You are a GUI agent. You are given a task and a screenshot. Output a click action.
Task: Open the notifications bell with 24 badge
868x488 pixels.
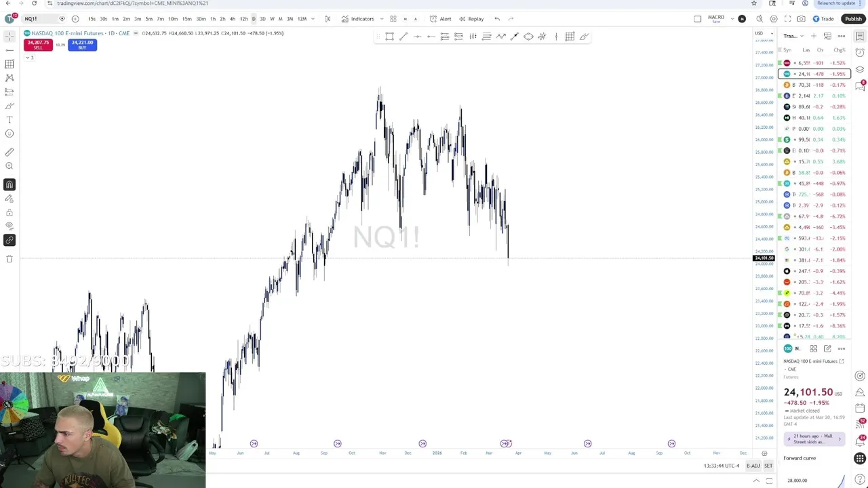[x=860, y=441]
